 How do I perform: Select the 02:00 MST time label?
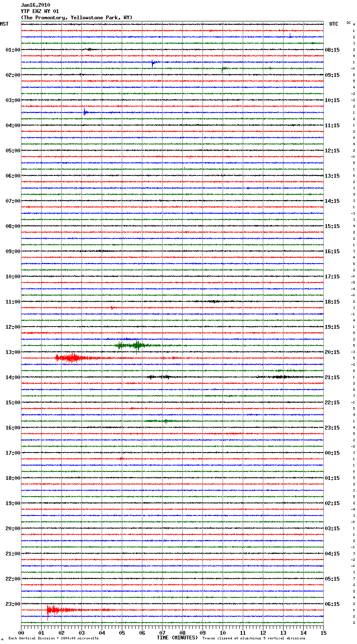pos(13,75)
